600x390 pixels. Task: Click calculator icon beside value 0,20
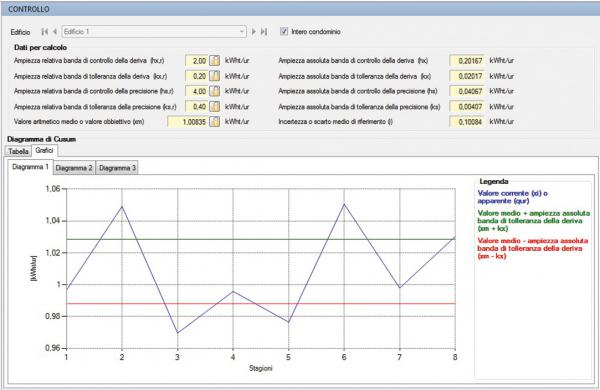pos(215,76)
